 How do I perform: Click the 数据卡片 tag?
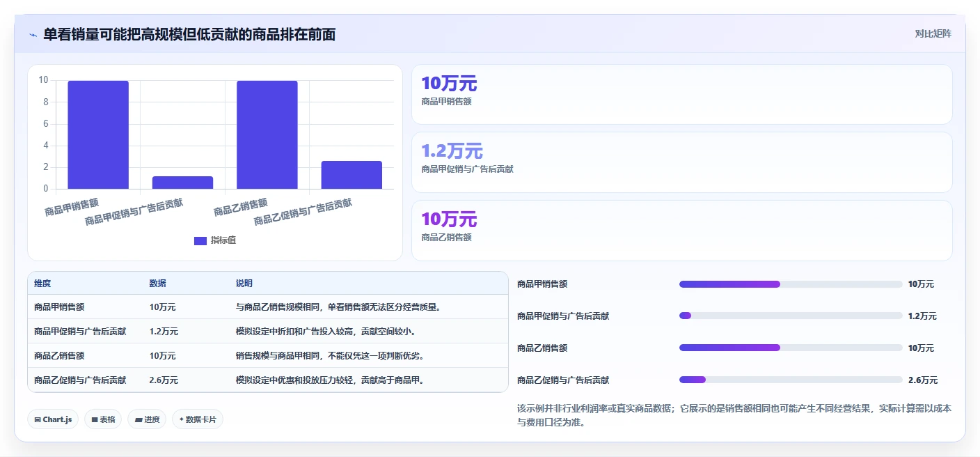(198, 419)
